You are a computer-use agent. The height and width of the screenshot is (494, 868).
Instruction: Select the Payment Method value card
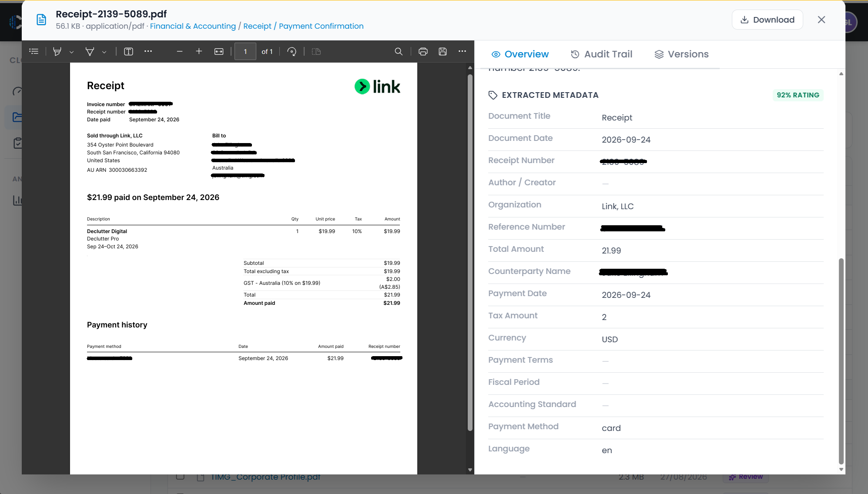click(x=611, y=428)
